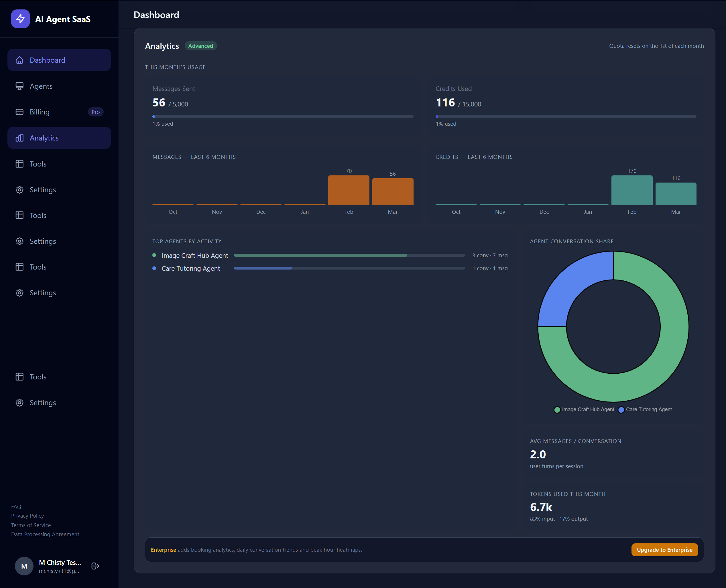This screenshot has height=588, width=726.
Task: Toggle Image Craft Hub Agent in donut legend
Action: tap(584, 409)
